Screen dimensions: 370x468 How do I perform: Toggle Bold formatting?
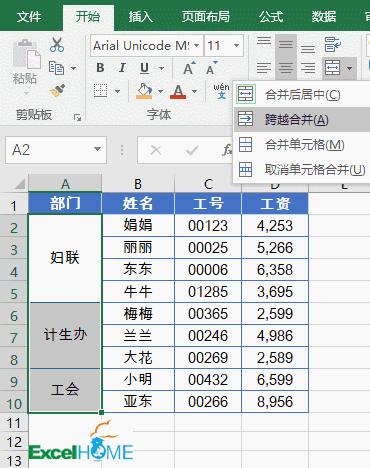[x=100, y=68]
